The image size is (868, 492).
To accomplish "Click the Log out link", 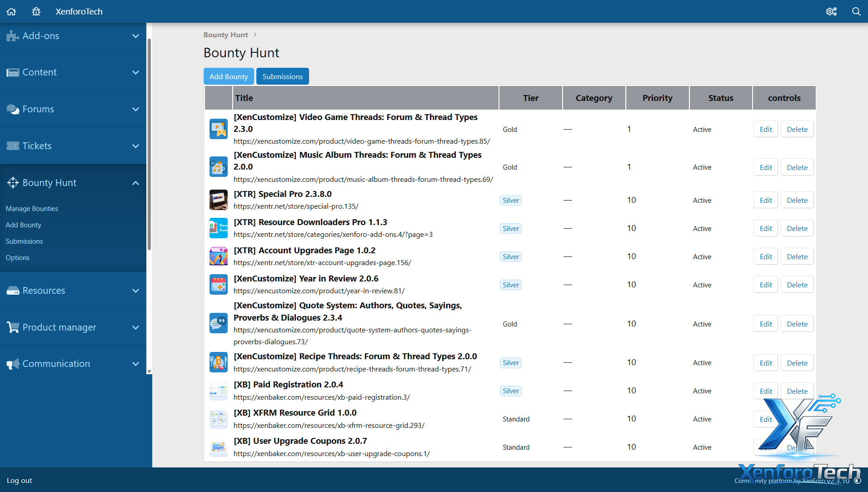I will pyautogui.click(x=20, y=481).
